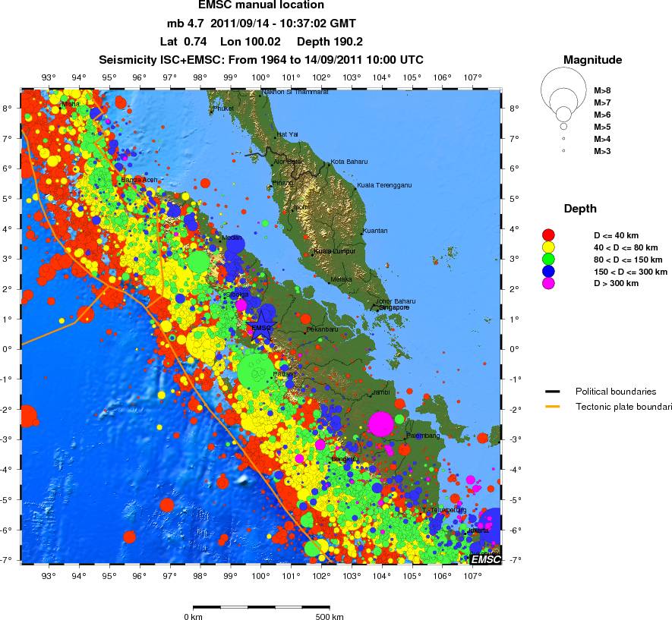Click the large magenta quake circle near Palembang
The width and height of the screenshot is (672, 620).
(381, 424)
